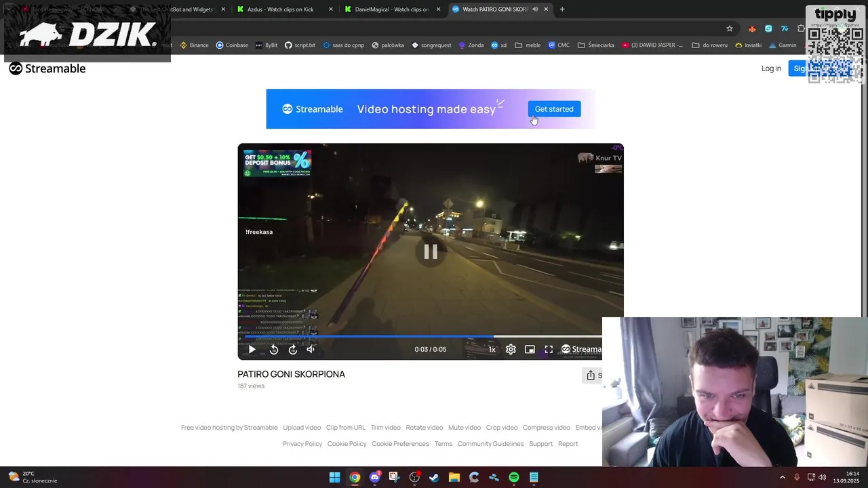Screen dimensions: 868x488
Task: Open the DAWID JASPER YouTube bookmark
Action: (x=652, y=45)
